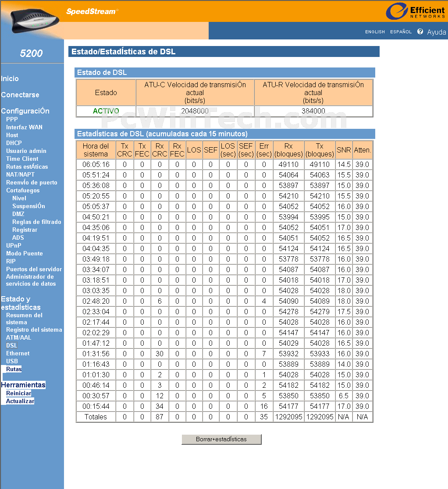
Task: Click the 02:48:20 time cell
Action: (x=96, y=301)
